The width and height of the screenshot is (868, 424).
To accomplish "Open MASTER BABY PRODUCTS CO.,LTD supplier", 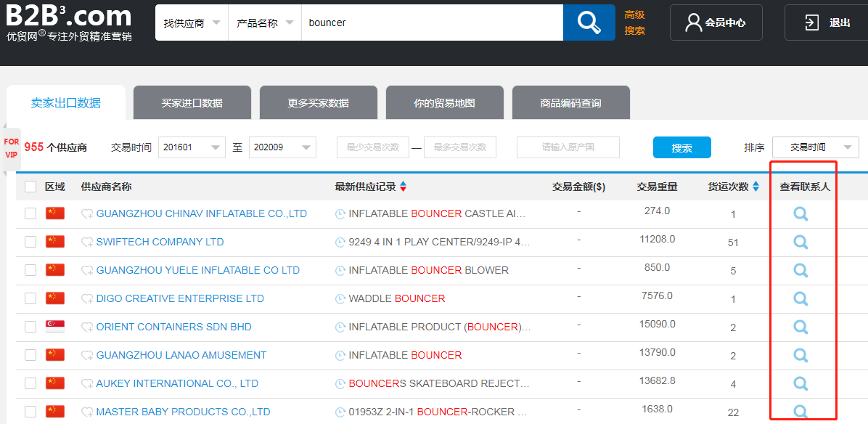I will tap(183, 412).
